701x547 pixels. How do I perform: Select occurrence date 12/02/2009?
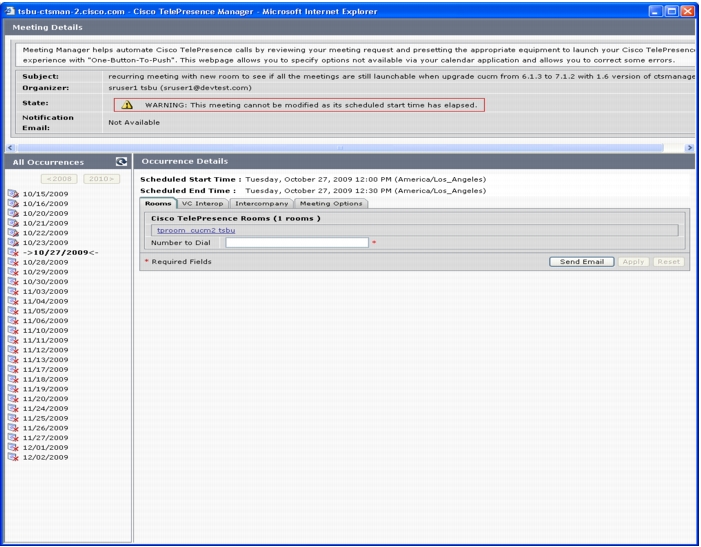(x=46, y=458)
